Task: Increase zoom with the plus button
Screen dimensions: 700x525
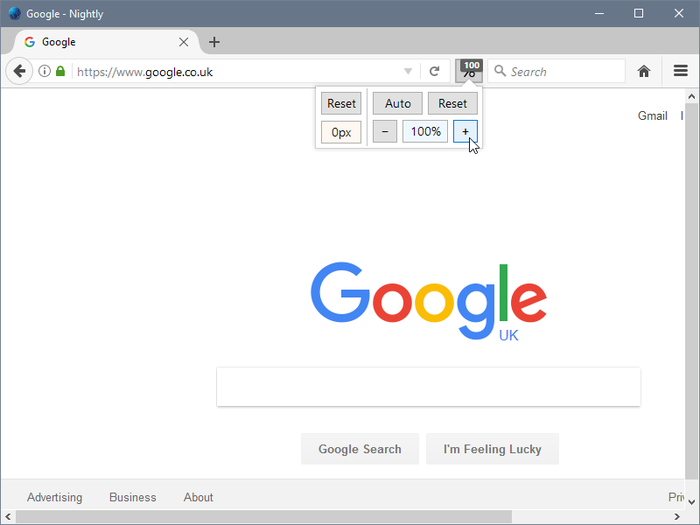Action: [465, 132]
